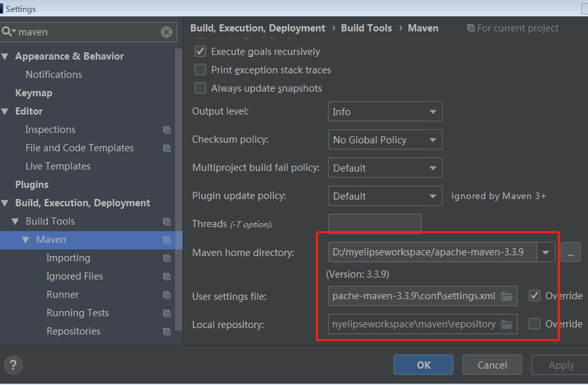Open the help question mark button
Image resolution: width=588 pixels, height=385 pixels.
[x=13, y=365]
